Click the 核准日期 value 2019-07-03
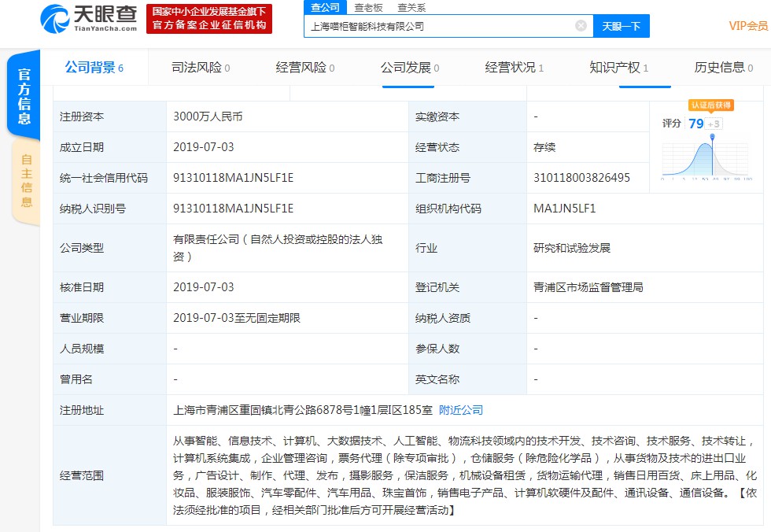 204,287
